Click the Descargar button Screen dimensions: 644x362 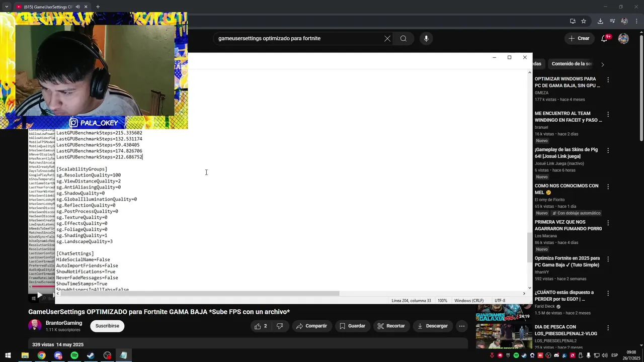click(432, 326)
